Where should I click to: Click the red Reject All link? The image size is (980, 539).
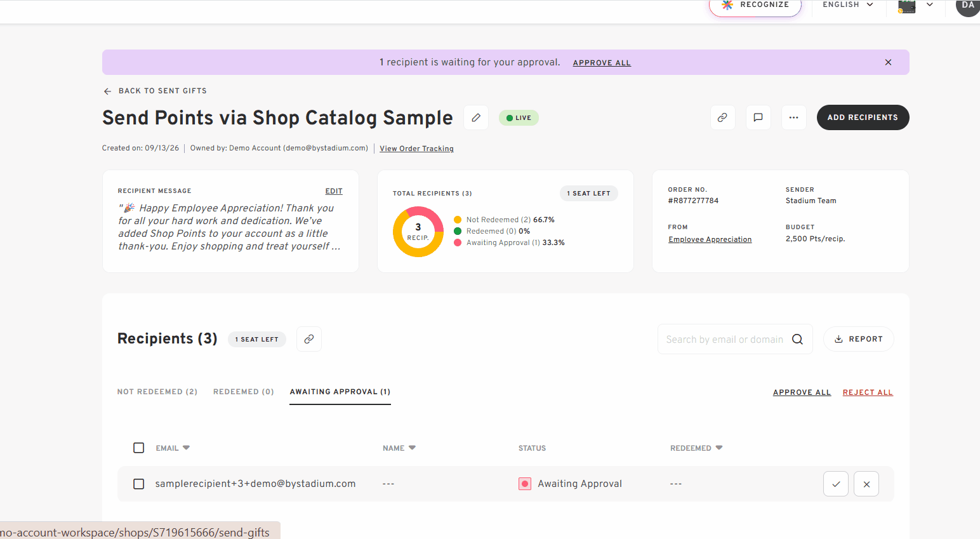tap(868, 392)
